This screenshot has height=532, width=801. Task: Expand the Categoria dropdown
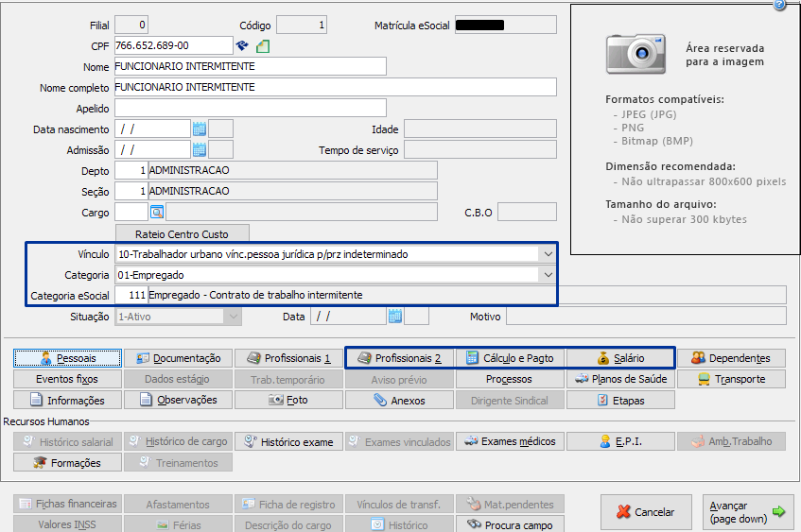[x=549, y=275]
